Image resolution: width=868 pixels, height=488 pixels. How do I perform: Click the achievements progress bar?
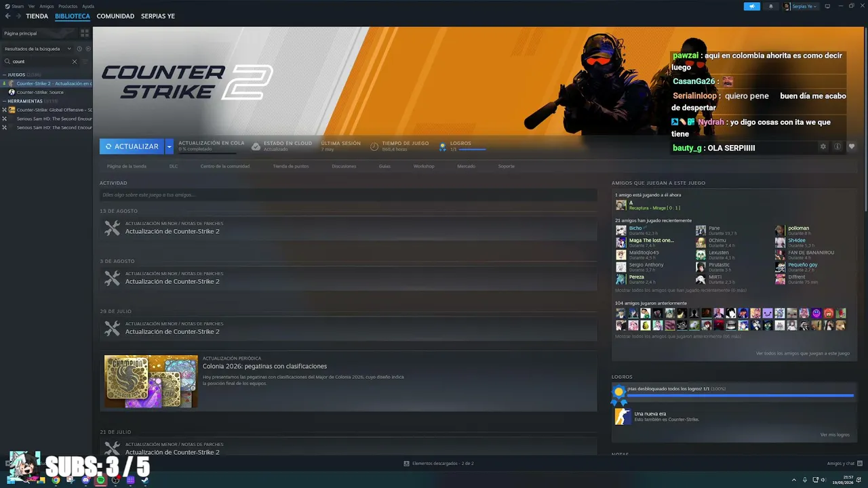741,395
